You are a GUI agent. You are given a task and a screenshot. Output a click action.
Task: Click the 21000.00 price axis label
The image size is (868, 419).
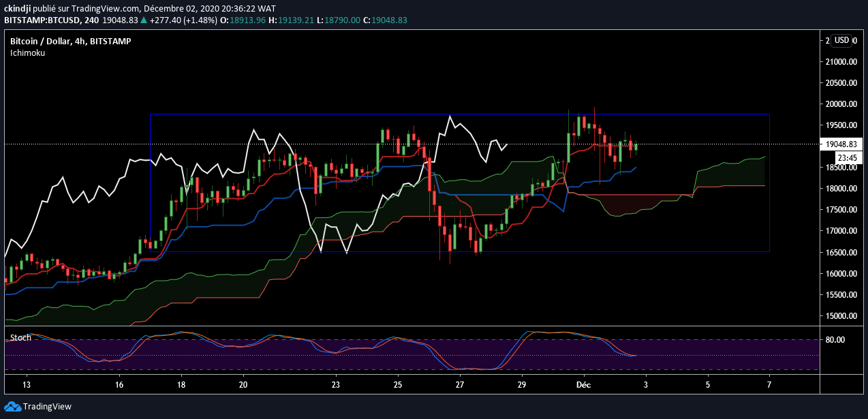(x=841, y=62)
